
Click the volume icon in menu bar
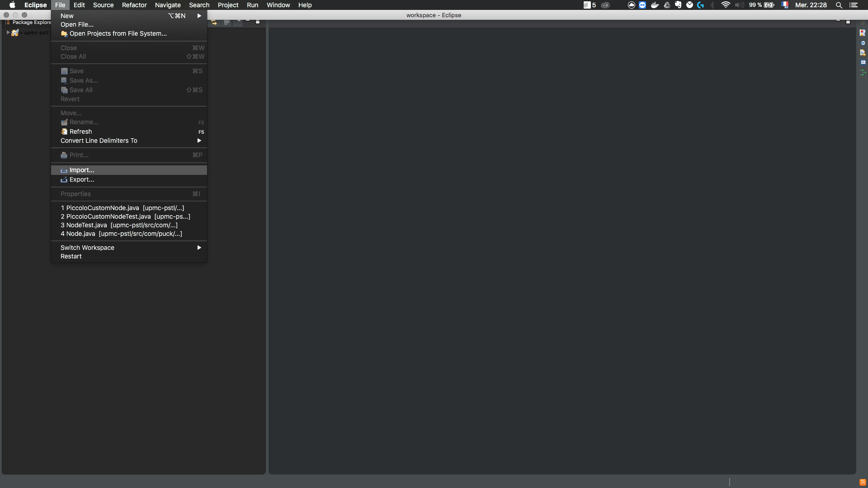click(x=740, y=5)
